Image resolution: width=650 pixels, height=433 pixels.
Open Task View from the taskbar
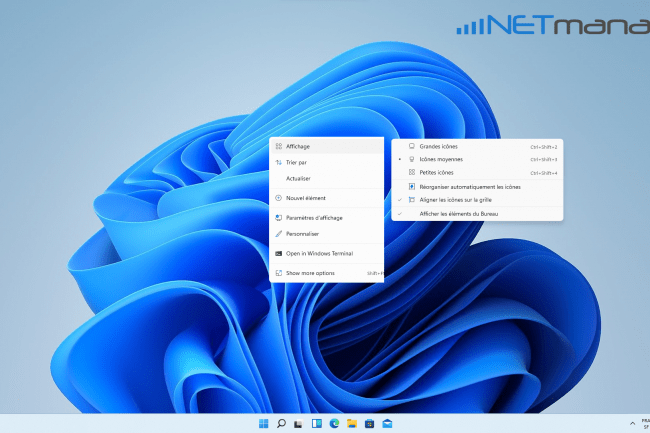coord(299,423)
